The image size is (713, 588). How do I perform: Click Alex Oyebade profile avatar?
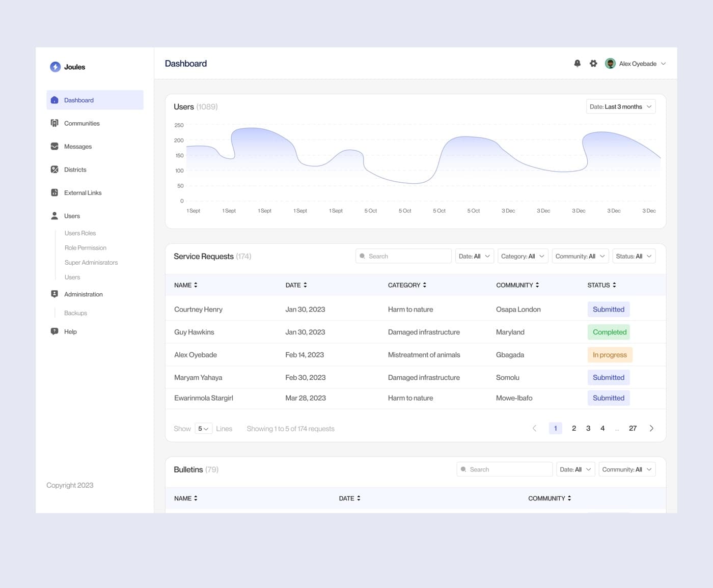point(610,64)
